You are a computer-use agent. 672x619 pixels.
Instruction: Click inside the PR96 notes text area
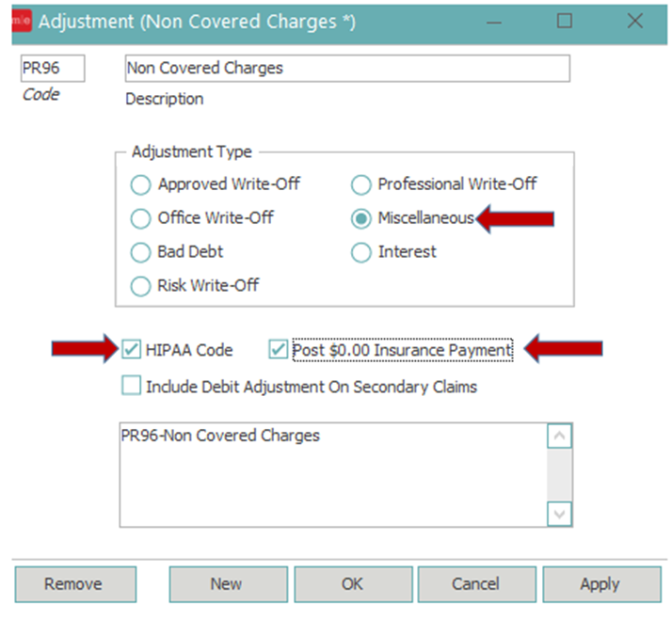(329, 475)
